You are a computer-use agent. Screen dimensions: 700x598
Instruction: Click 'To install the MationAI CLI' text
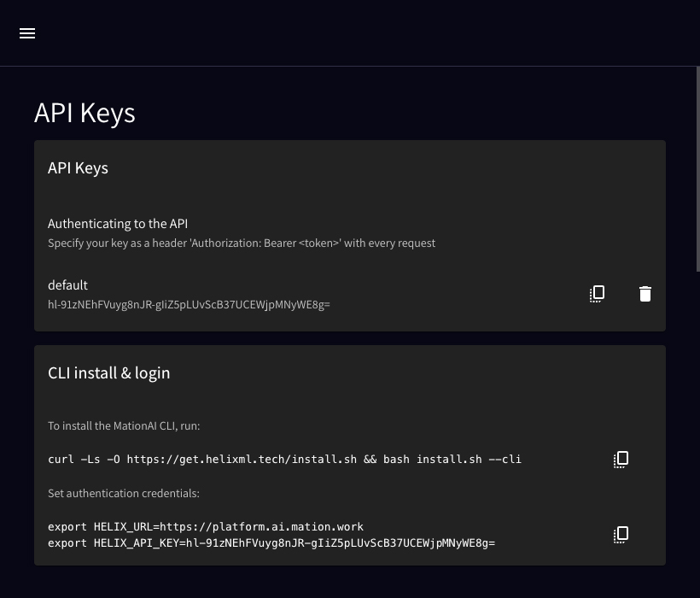click(x=124, y=425)
